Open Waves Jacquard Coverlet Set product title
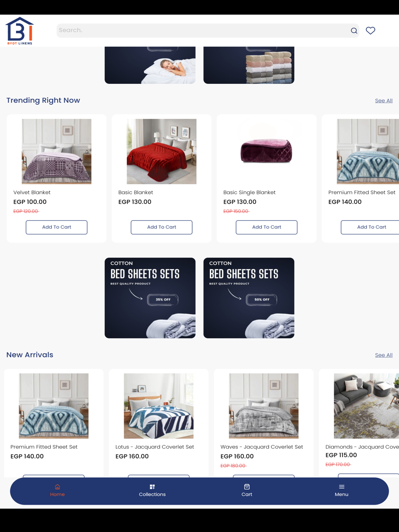 pos(262,447)
